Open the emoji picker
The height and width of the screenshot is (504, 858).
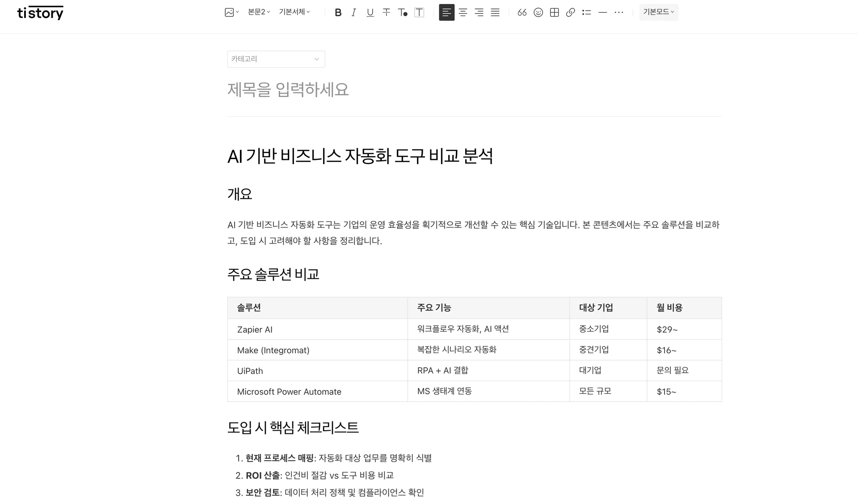(538, 13)
